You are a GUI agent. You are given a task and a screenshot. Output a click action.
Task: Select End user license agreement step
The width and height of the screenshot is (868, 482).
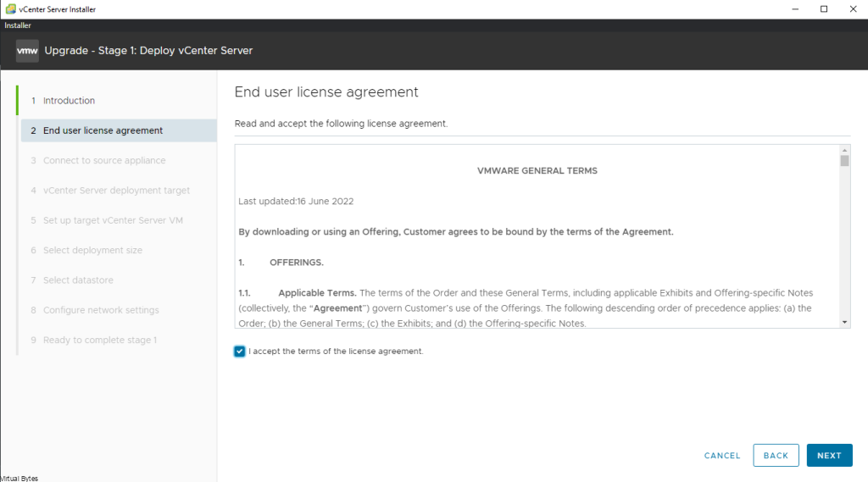click(119, 130)
